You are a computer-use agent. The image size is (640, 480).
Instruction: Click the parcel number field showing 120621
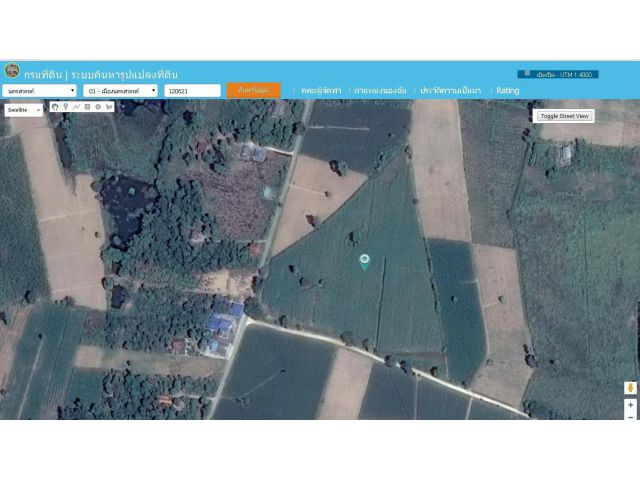(x=192, y=90)
